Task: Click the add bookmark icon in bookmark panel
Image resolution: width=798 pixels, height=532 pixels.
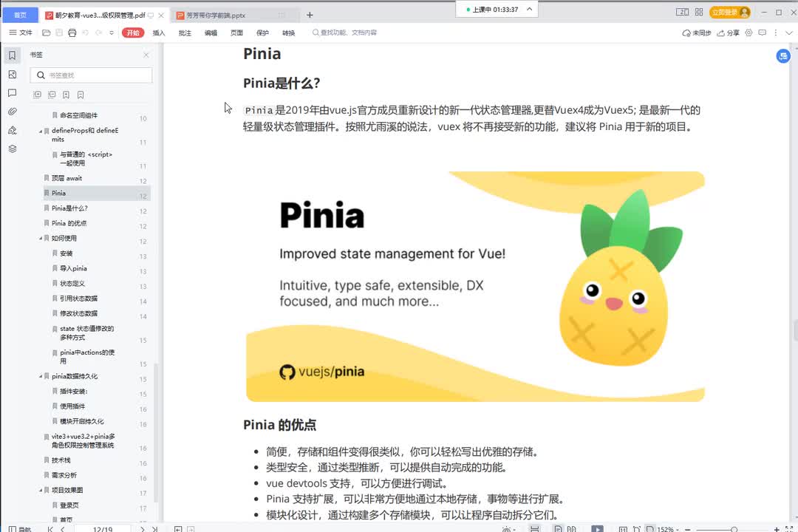Action: tap(66, 95)
